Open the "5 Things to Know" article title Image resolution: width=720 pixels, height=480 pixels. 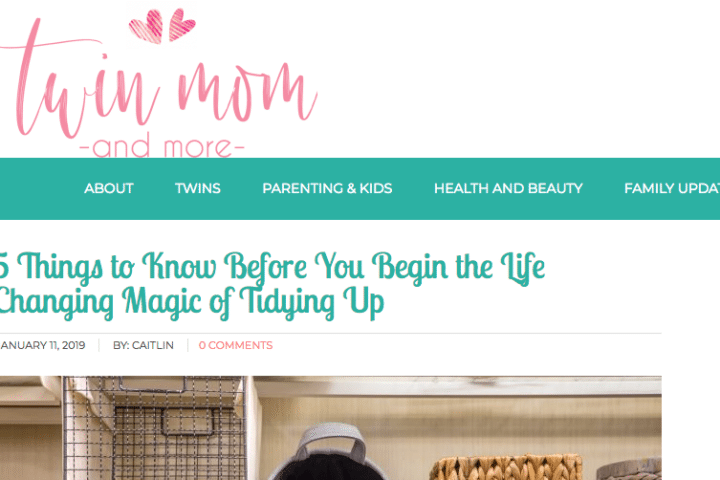[x=272, y=267]
